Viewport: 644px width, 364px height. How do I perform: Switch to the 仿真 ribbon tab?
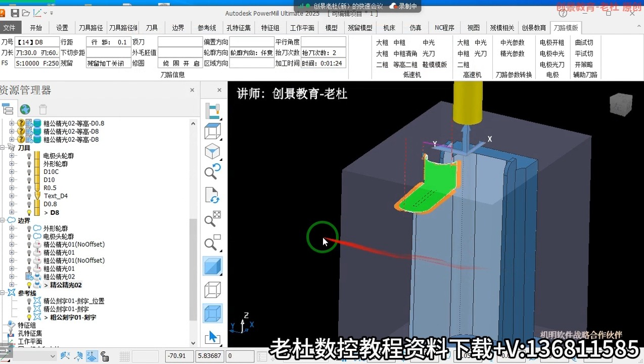point(416,28)
